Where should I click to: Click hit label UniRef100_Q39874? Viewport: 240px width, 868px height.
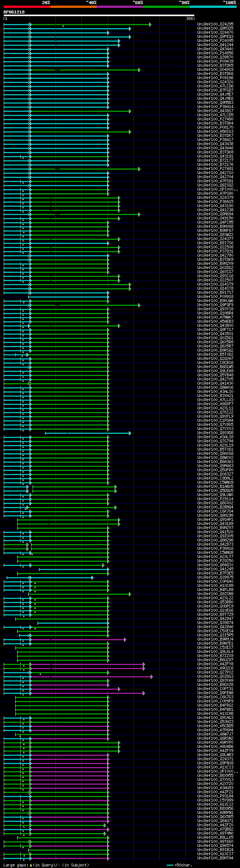tap(215, 623)
